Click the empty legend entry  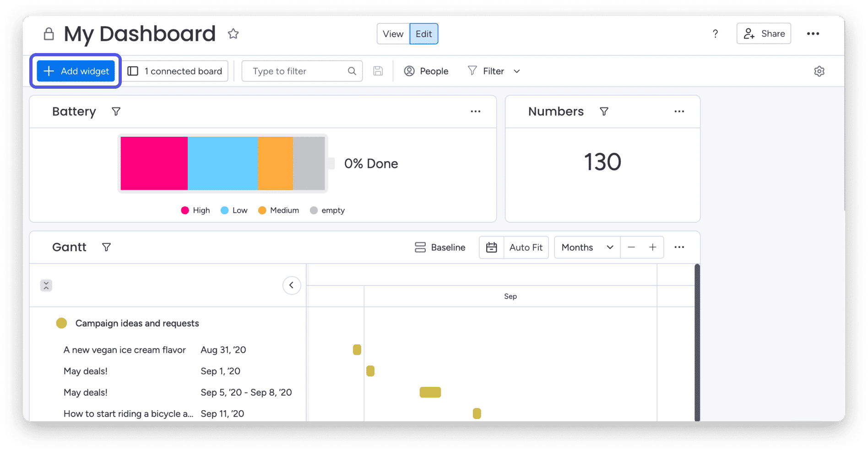(x=327, y=210)
